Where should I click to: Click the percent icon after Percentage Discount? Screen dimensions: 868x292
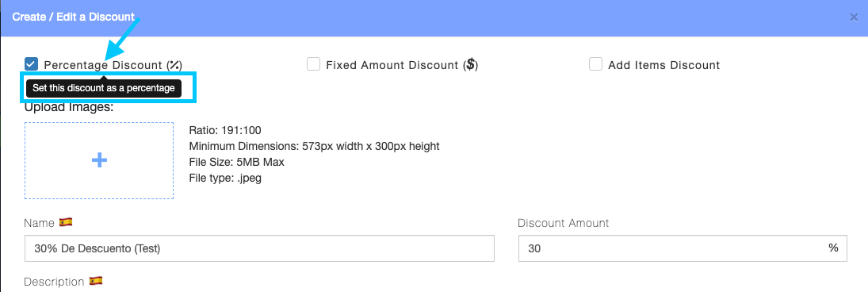point(174,65)
